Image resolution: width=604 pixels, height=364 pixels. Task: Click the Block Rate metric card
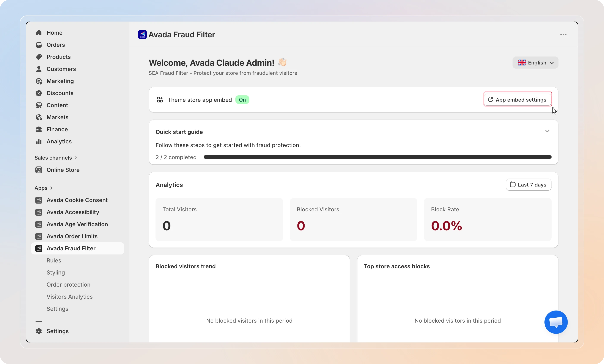(488, 219)
